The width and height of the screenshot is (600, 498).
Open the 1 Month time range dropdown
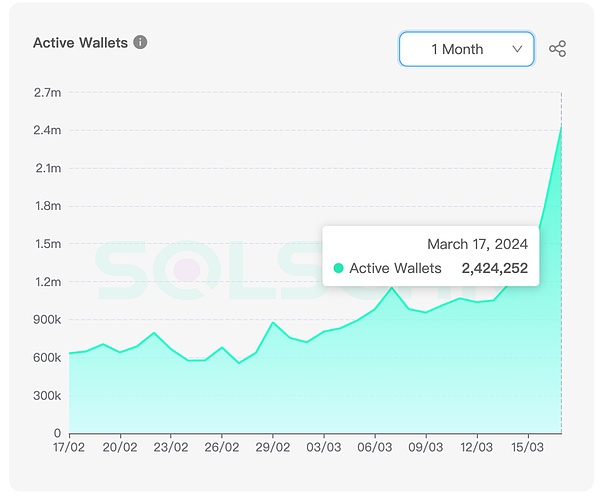[466, 49]
